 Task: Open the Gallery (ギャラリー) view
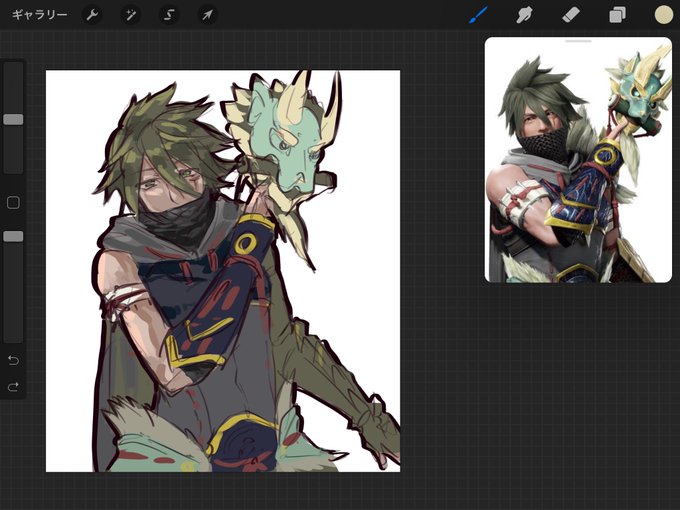click(39, 15)
